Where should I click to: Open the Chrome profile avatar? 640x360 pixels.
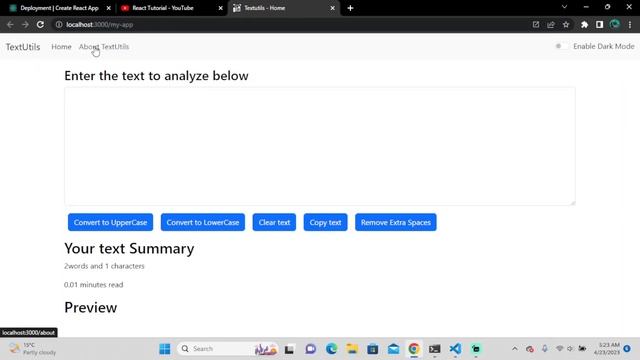[615, 24]
